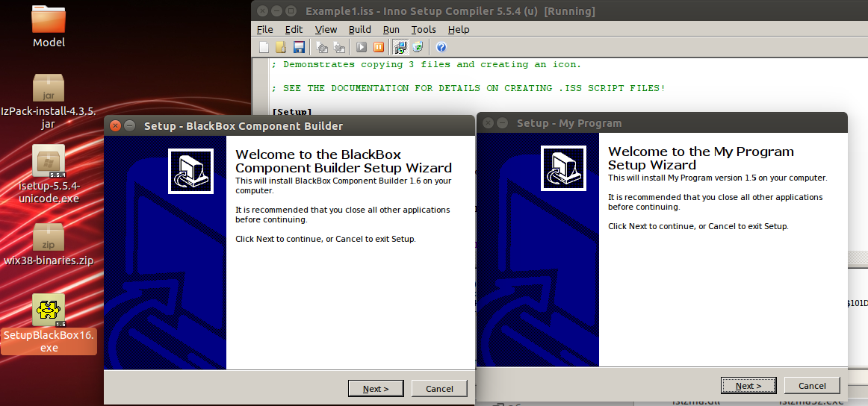Select the Target Uninstall toolbar icon
The image size is (868, 406).
(418, 47)
